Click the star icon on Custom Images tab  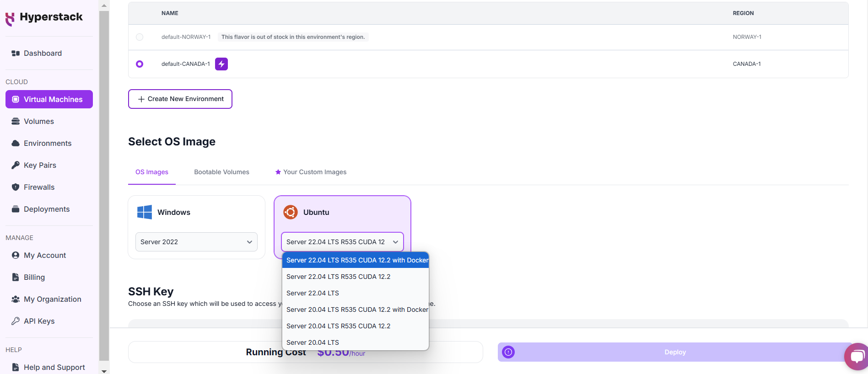[278, 172]
